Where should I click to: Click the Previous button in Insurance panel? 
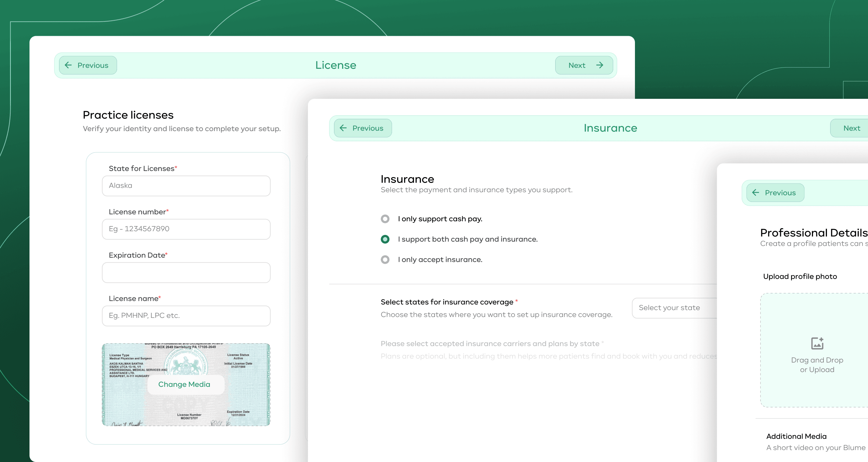pyautogui.click(x=363, y=128)
